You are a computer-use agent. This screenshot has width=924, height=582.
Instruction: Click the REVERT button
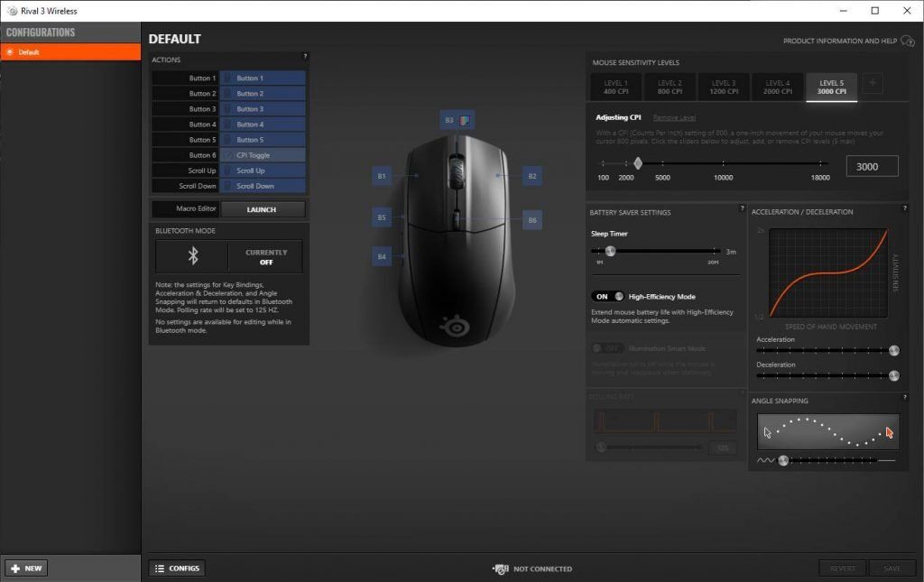[x=842, y=568]
